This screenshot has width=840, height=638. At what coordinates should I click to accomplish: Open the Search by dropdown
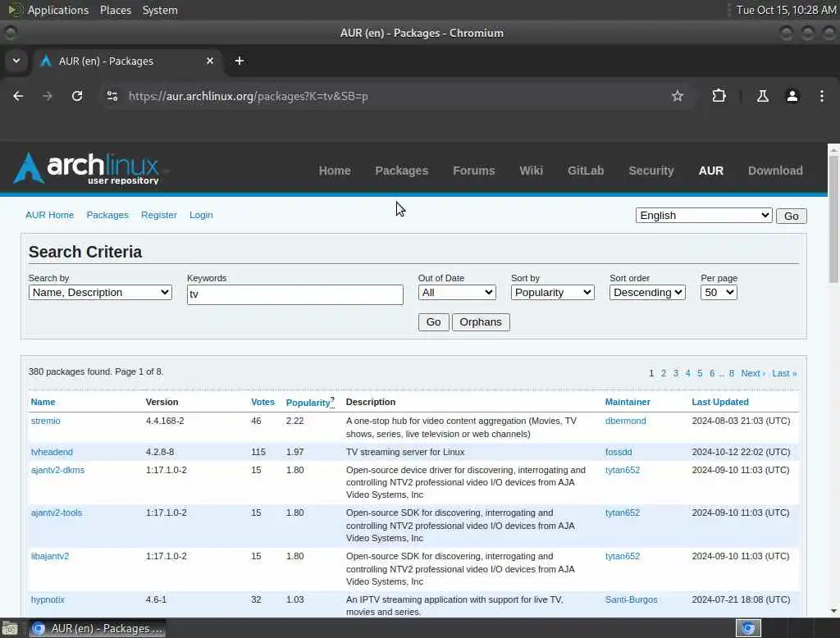(x=100, y=293)
